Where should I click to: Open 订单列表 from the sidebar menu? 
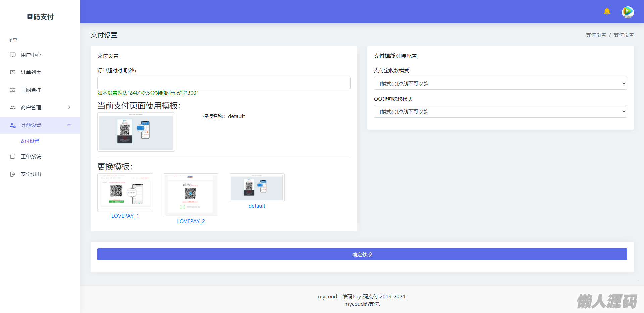pos(31,72)
